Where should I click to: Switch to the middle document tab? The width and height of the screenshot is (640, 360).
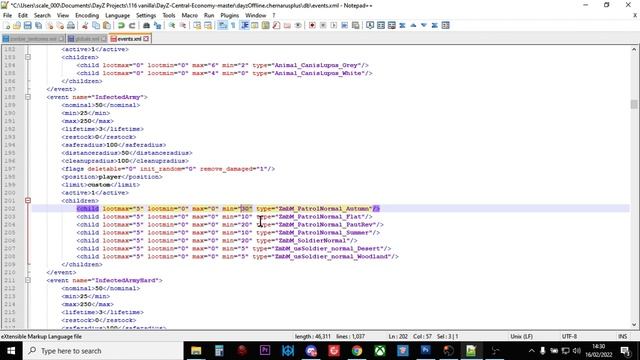click(x=87, y=38)
